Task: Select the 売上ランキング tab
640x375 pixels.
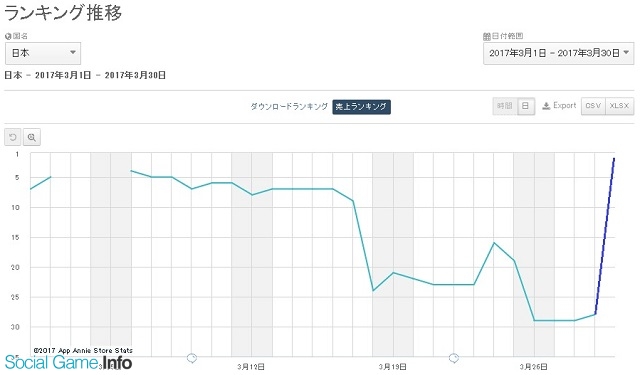Action: point(361,107)
